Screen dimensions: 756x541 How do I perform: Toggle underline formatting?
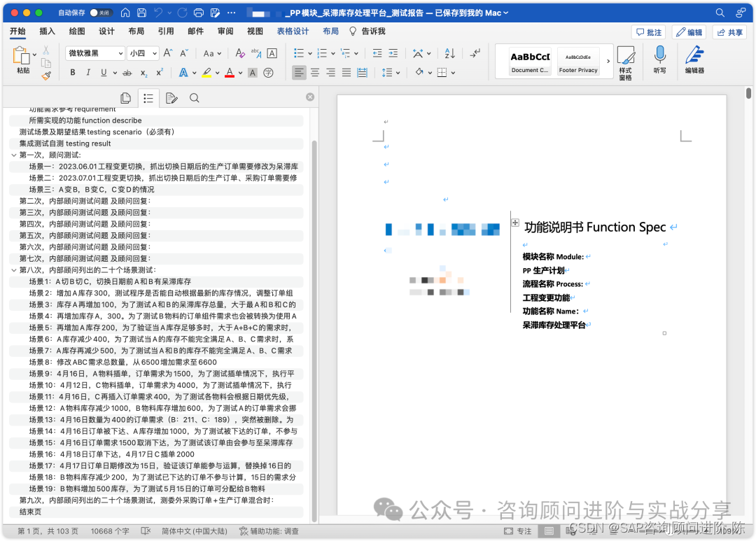click(x=103, y=73)
